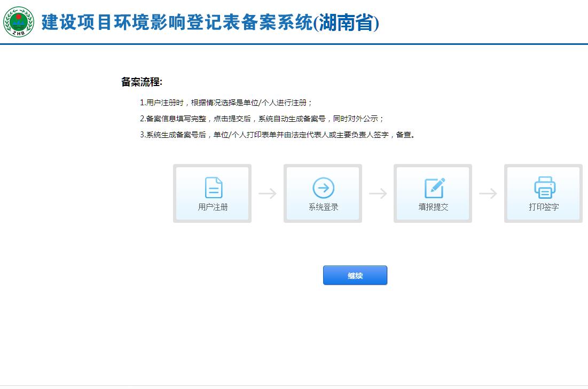Image resolution: width=588 pixels, height=389 pixels.
Task: Click instruction line 3 about 系统生成备案号后
Action: coord(277,135)
